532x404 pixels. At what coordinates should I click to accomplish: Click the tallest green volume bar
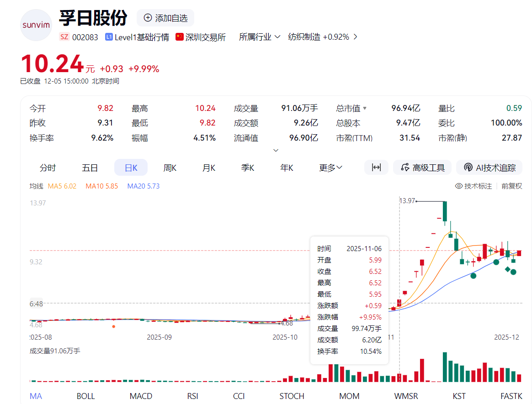[x=445, y=367]
